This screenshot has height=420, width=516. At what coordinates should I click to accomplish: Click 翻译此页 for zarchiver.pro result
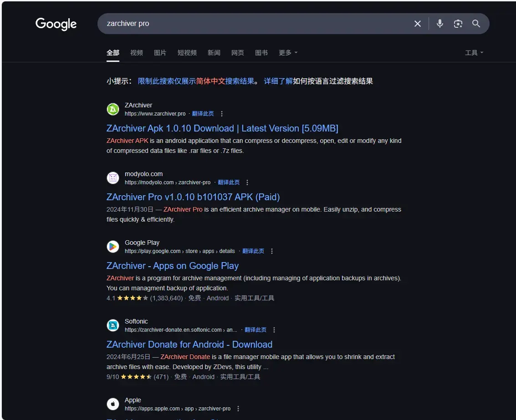(203, 114)
